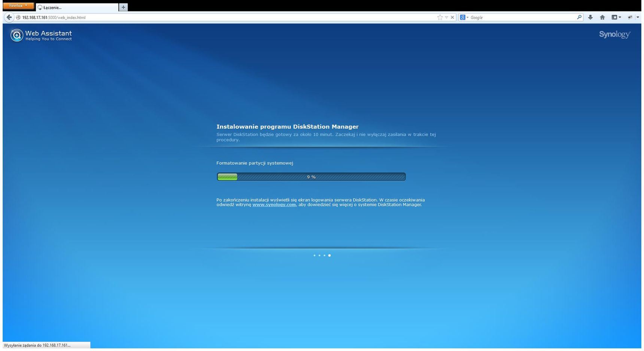Click the Web Assistant logo icon
Image resolution: width=644 pixels, height=351 pixels.
tap(17, 35)
